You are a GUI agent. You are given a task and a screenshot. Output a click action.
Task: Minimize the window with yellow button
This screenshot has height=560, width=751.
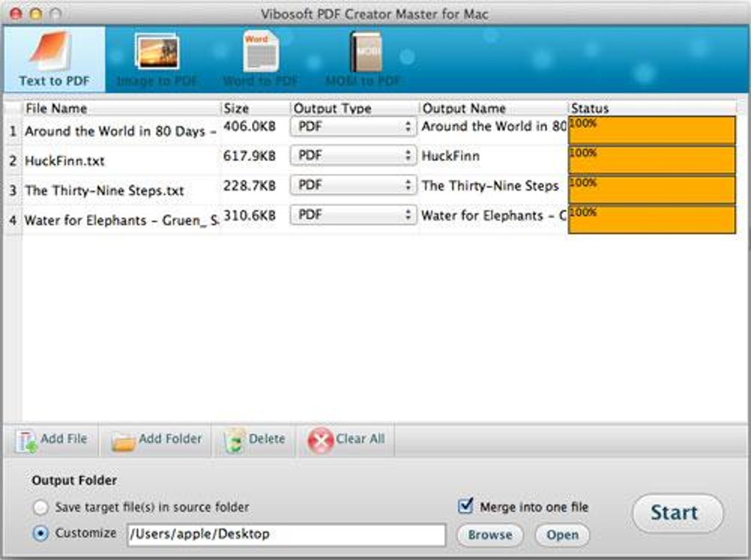tap(36, 13)
